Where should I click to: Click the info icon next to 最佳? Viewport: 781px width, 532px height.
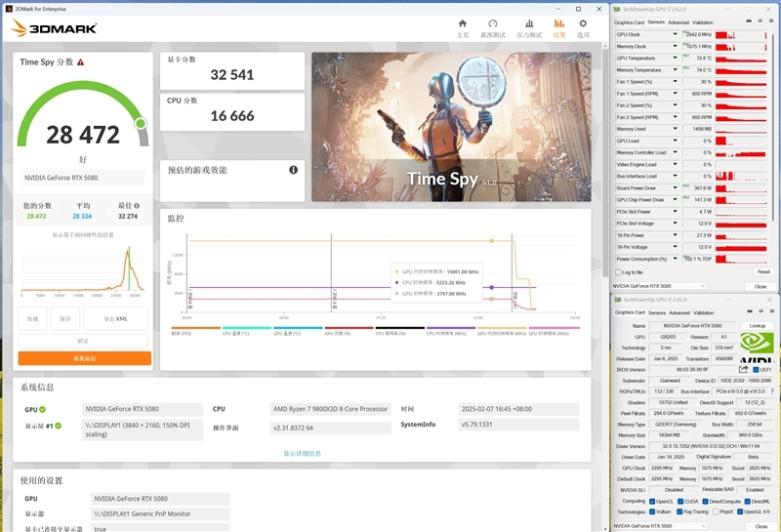(137, 205)
